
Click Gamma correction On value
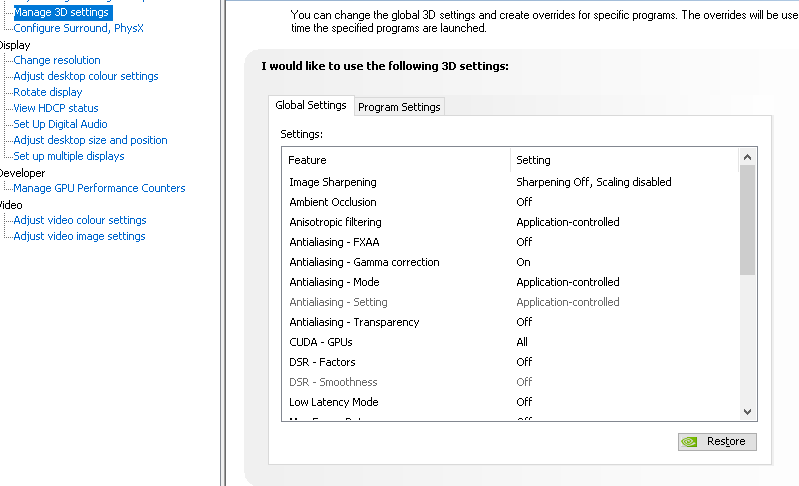pyautogui.click(x=523, y=262)
